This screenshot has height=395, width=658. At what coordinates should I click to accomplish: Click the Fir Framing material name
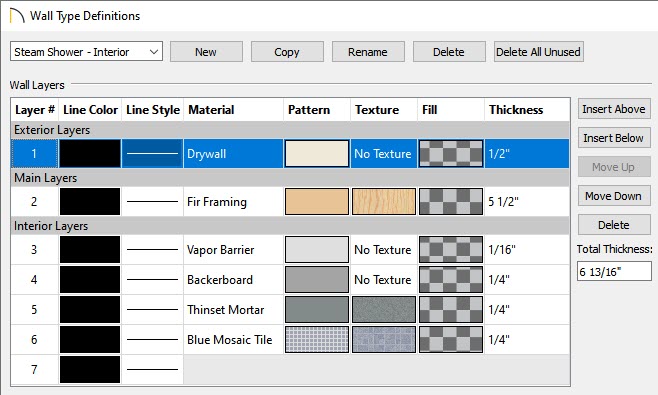217,201
